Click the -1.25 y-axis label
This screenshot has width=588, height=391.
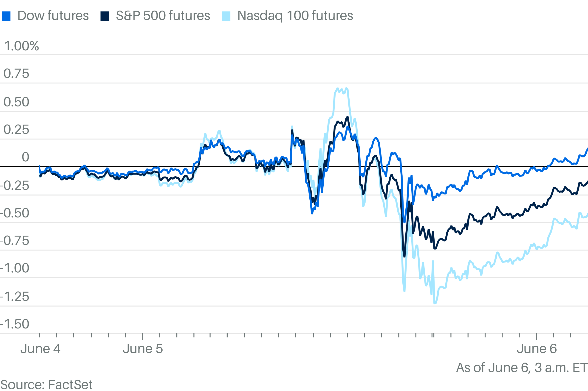[15, 297]
